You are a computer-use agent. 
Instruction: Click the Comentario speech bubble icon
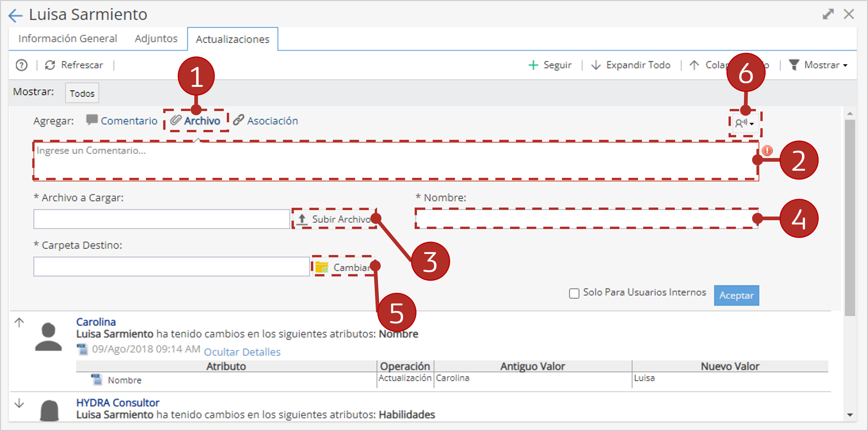pyautogui.click(x=92, y=120)
